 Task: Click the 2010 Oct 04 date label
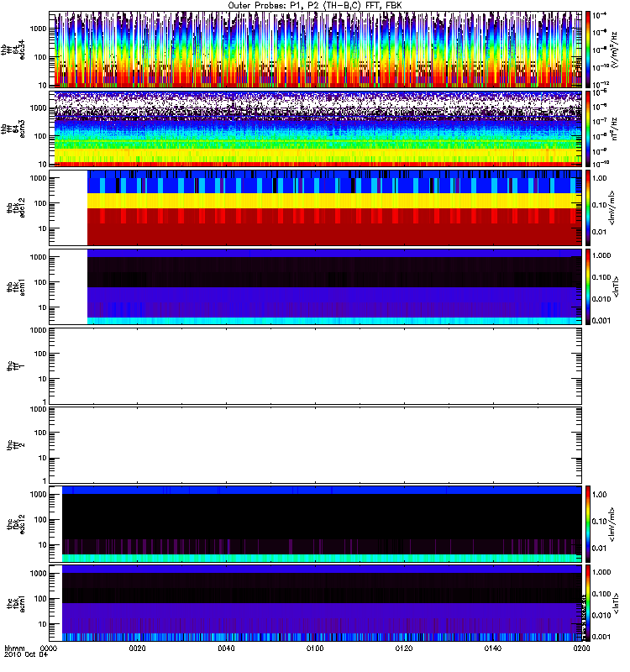(x=26, y=655)
